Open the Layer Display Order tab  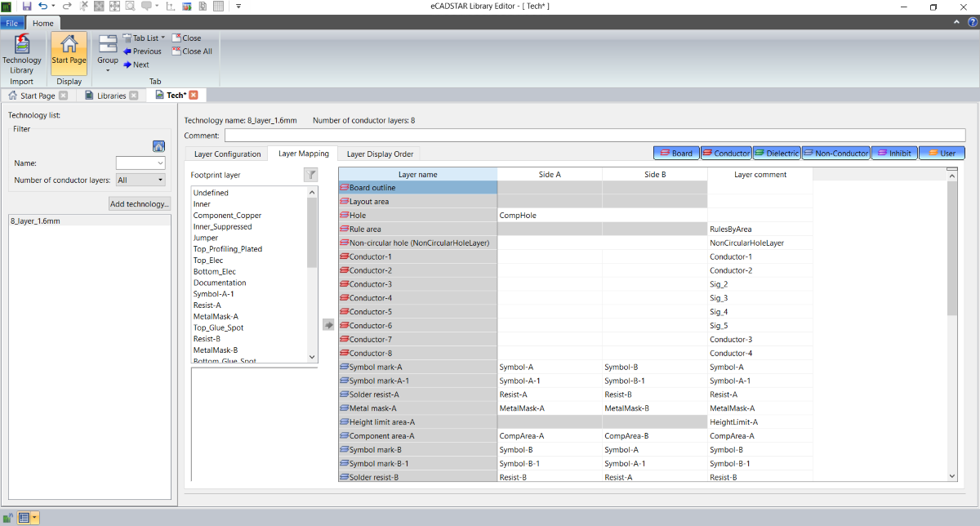coord(380,154)
